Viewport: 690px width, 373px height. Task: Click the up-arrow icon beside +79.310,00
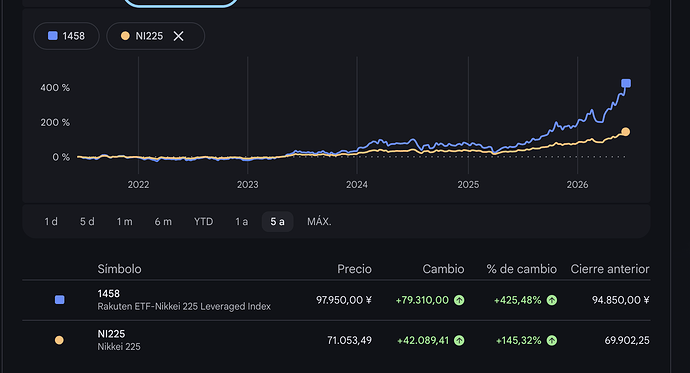point(459,300)
